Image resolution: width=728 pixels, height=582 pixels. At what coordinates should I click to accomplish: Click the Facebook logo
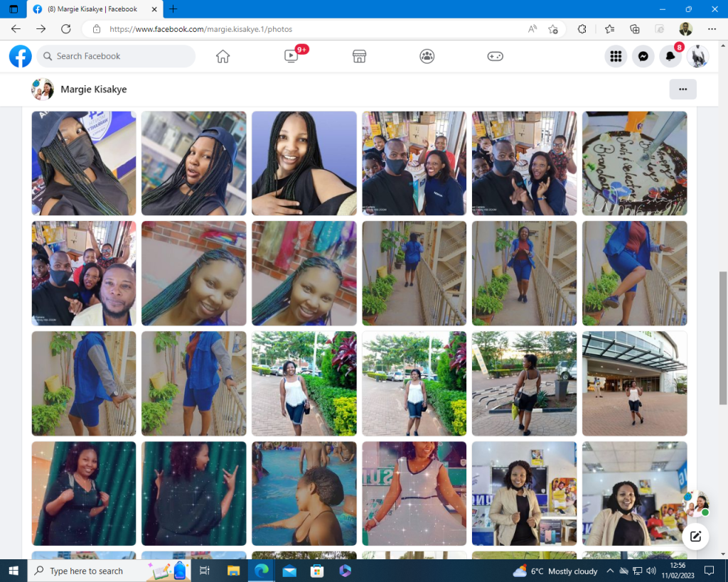21,56
